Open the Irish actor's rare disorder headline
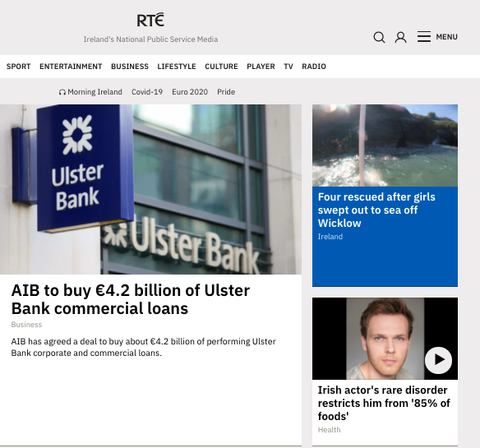The image size is (480, 448). pyautogui.click(x=384, y=404)
